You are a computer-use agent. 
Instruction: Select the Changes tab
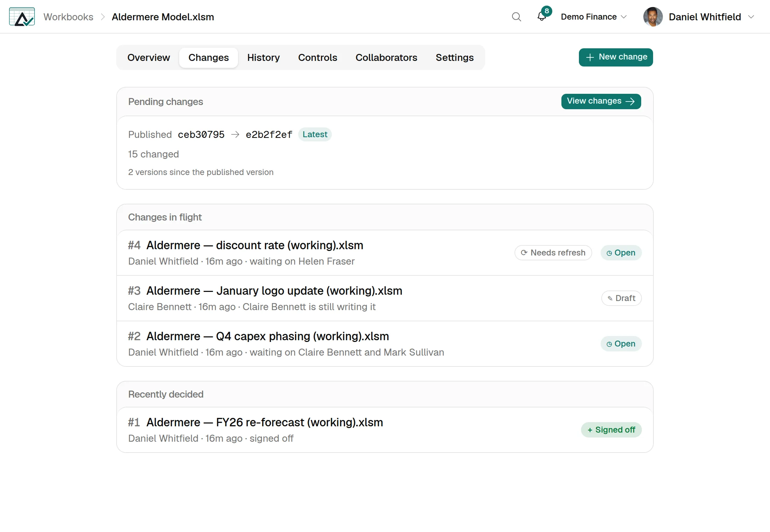tap(209, 57)
